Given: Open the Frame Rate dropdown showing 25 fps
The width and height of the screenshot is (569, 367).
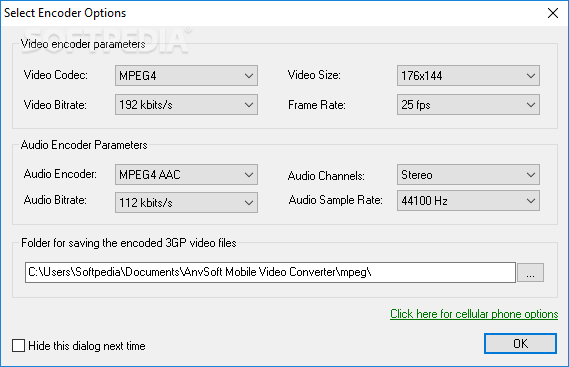Looking at the screenshot, I should [468, 105].
